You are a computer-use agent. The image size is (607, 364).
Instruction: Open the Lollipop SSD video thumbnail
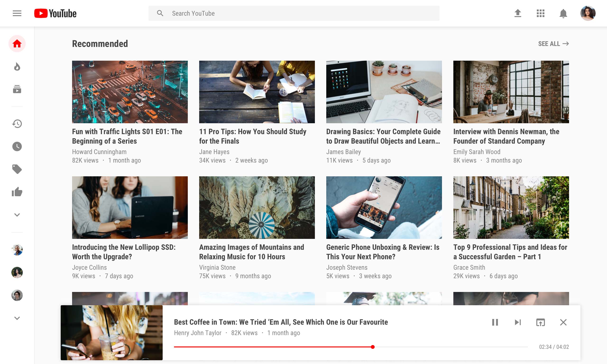click(x=130, y=208)
